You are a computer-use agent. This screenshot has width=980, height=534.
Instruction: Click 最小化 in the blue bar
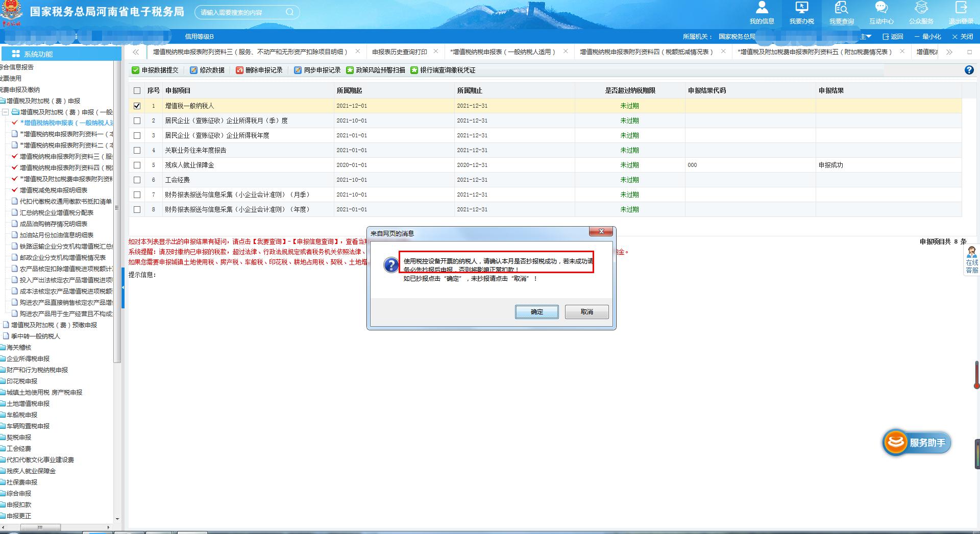pyautogui.click(x=927, y=37)
